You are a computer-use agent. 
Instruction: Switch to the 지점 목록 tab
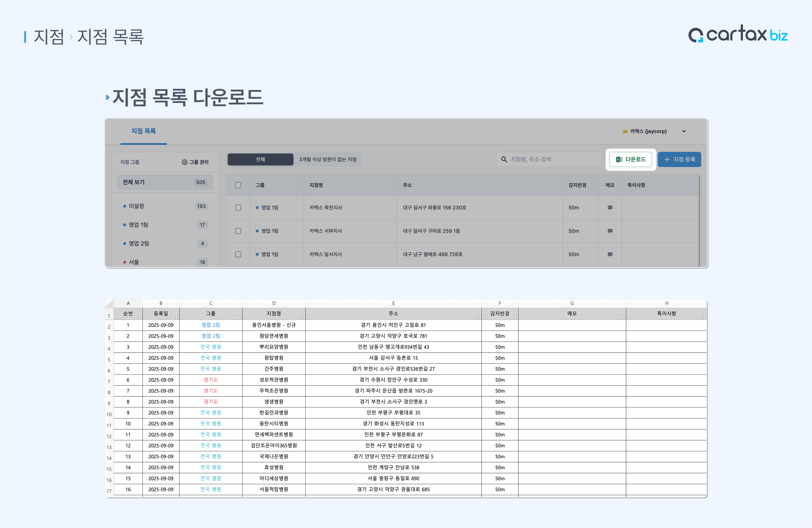143,131
